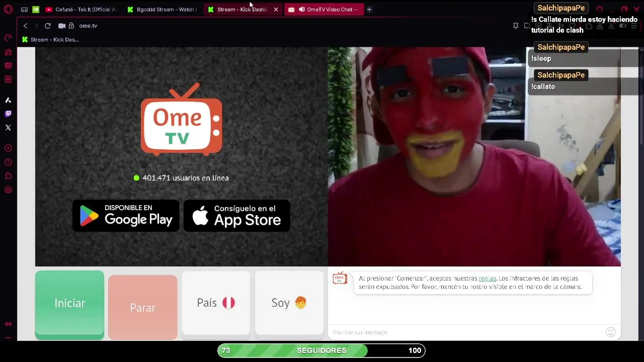Image resolution: width=644 pixels, height=362 pixels.
Task: Switch to Bgoddd Stream Kick tab
Action: (x=162, y=10)
